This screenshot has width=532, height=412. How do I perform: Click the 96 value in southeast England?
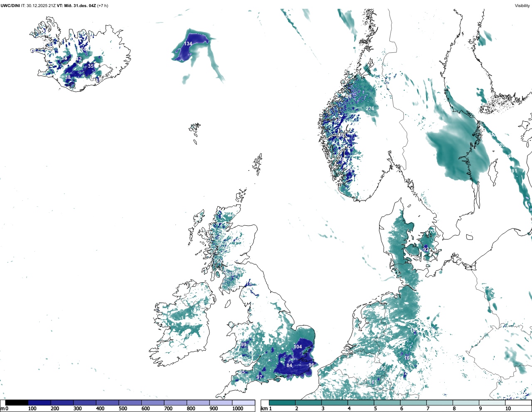(x=311, y=365)
